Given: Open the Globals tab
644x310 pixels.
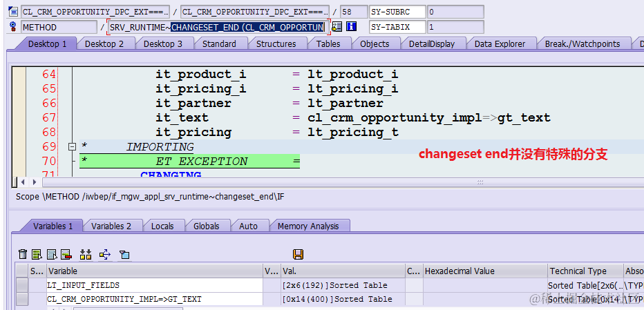Looking at the screenshot, I should (x=206, y=226).
